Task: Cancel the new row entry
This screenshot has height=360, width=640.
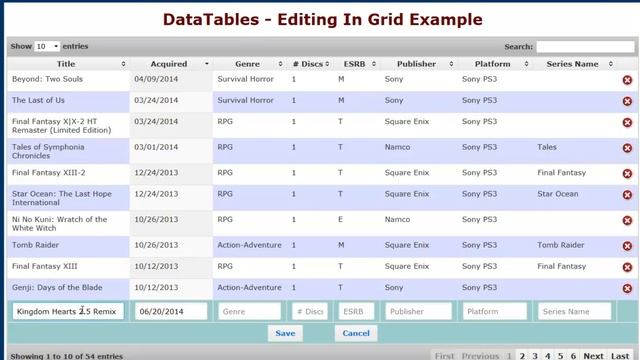Action: (356, 333)
